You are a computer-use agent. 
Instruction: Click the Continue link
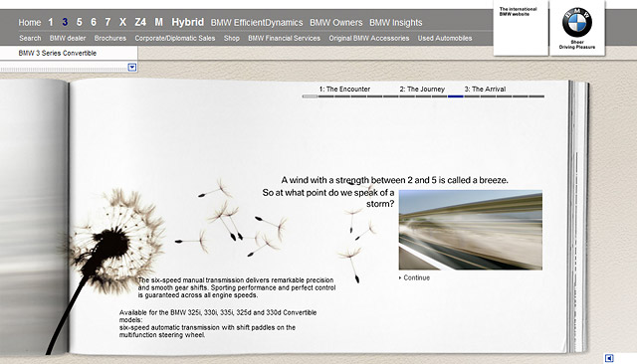[414, 277]
